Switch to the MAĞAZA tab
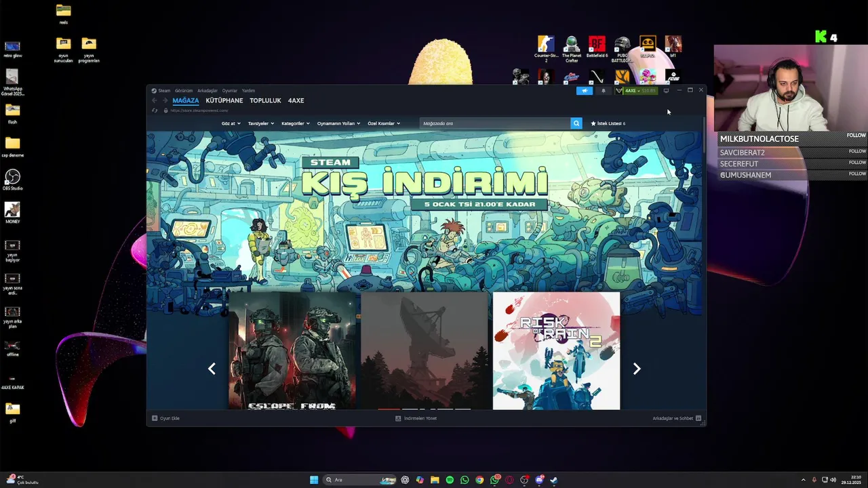The height and width of the screenshot is (488, 868). [186, 100]
